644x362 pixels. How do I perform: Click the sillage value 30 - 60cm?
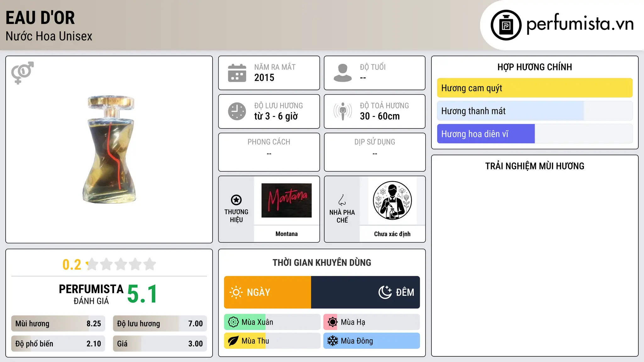(x=380, y=116)
